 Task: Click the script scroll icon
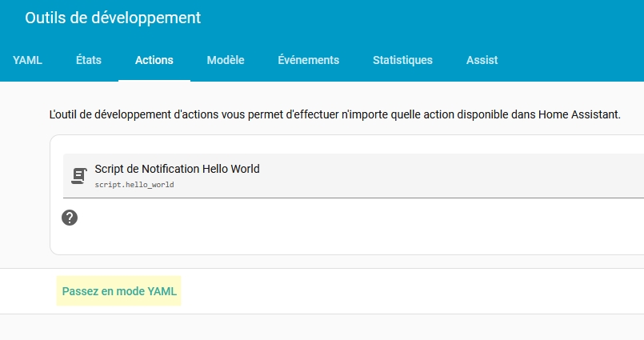click(x=78, y=176)
